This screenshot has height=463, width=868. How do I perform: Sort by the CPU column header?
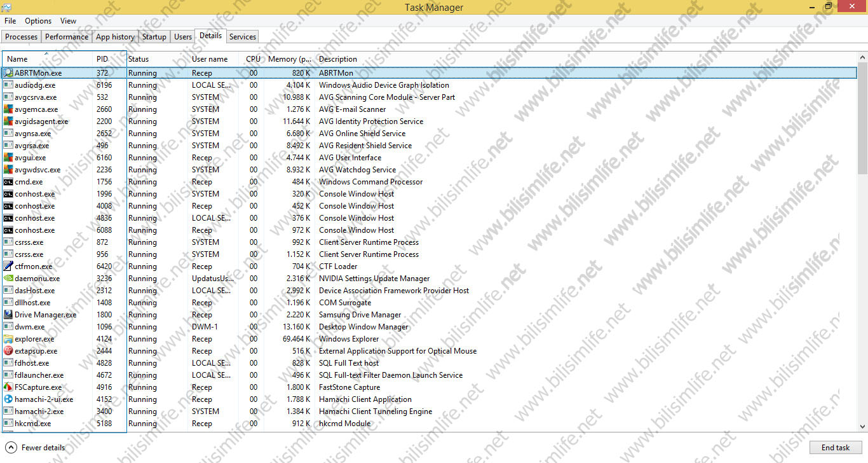[252, 59]
